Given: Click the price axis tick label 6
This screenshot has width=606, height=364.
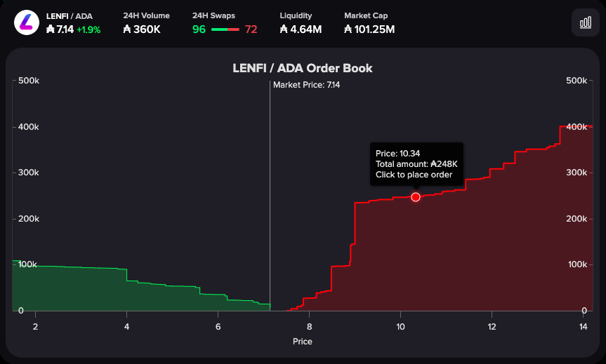Looking at the screenshot, I should pos(218,327).
